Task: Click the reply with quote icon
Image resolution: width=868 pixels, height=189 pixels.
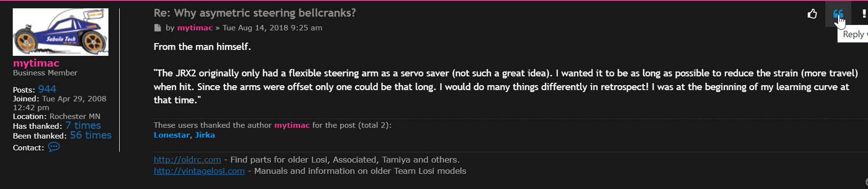Action: [838, 14]
